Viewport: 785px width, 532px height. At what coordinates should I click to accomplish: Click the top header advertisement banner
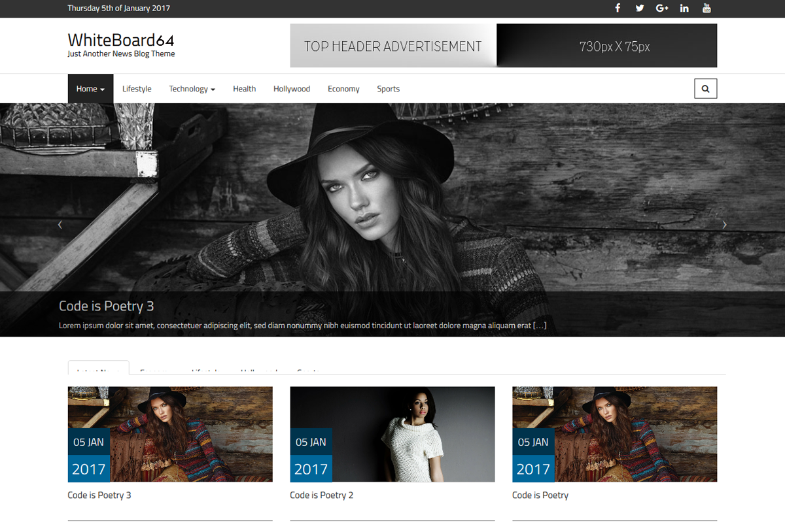[503, 46]
